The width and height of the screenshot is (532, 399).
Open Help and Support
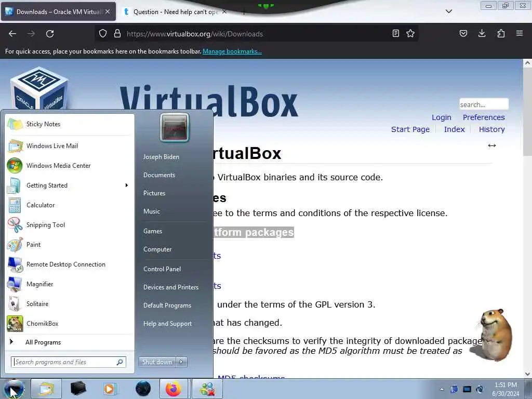(168, 324)
